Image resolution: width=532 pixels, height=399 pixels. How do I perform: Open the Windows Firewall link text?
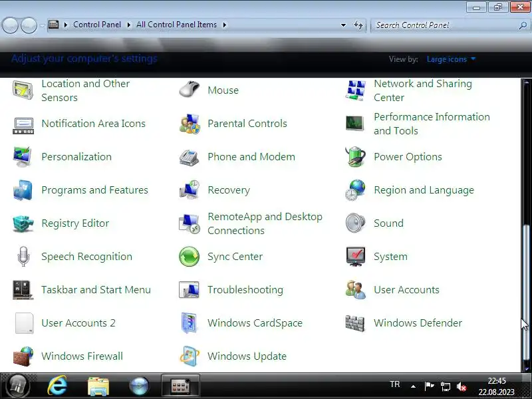[82, 356]
